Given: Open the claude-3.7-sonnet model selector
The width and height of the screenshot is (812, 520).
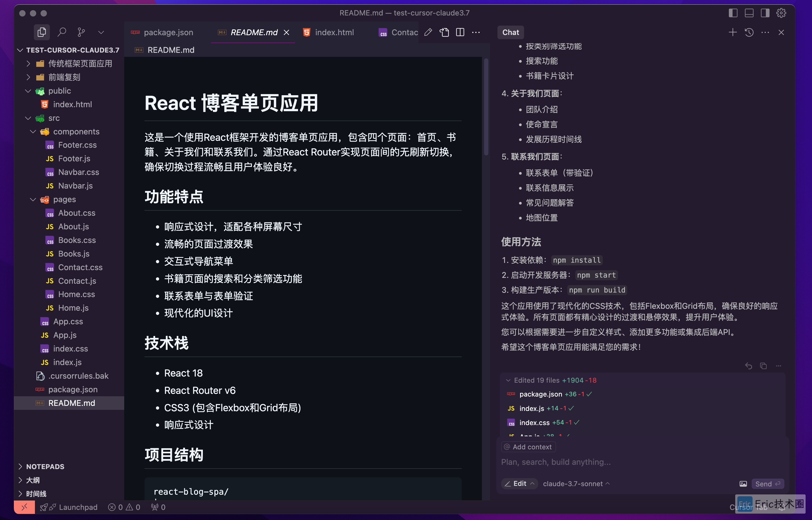Looking at the screenshot, I should tap(576, 483).
